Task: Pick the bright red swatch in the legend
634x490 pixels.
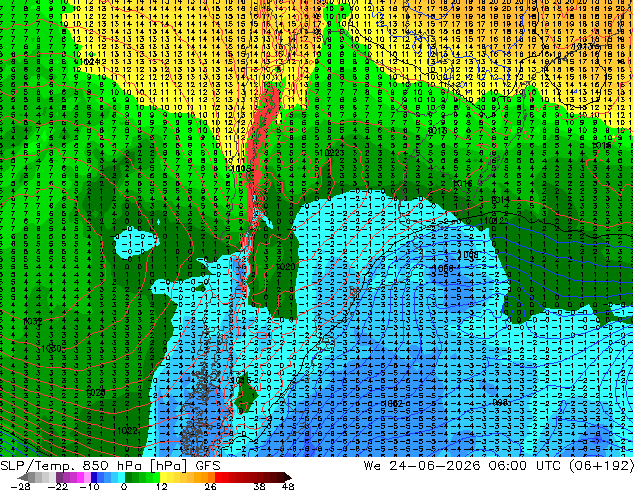Action: pyautogui.click(x=218, y=477)
